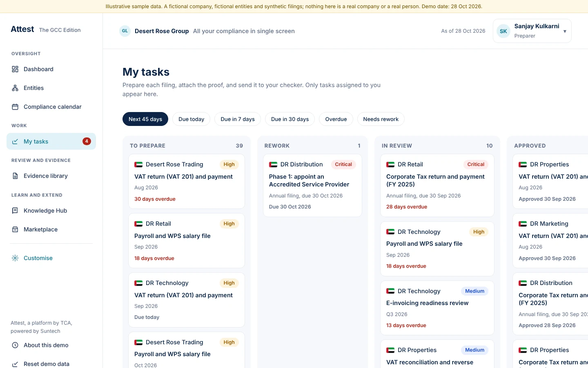588x368 pixels.
Task: Click the GL avatar for Desert Rose Group
Action: click(x=125, y=31)
